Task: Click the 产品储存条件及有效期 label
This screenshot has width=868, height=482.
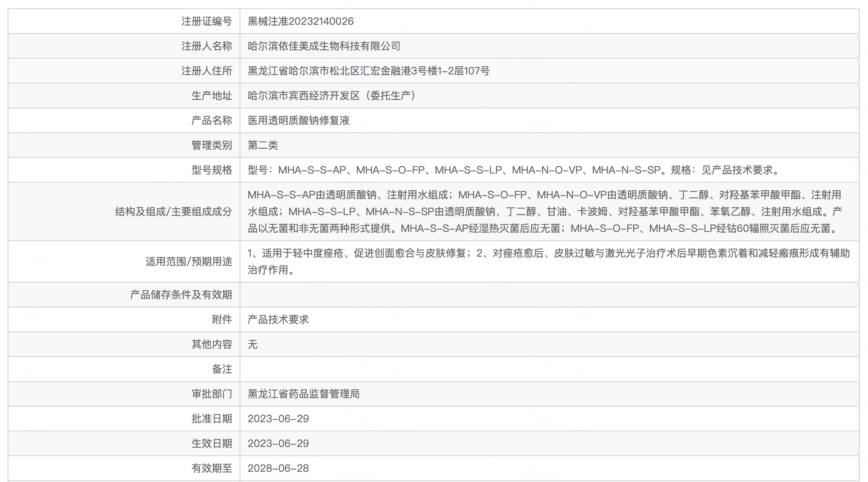Action: [181, 295]
